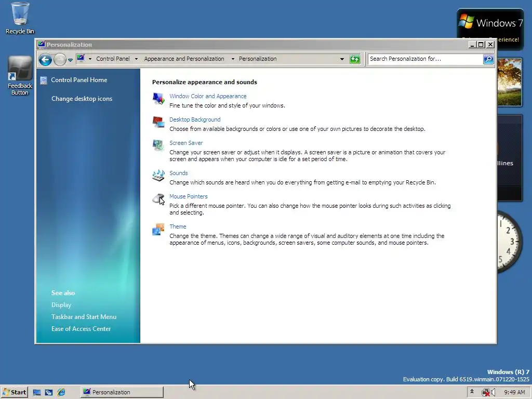Refresh the page with the green arrows button

tap(355, 59)
